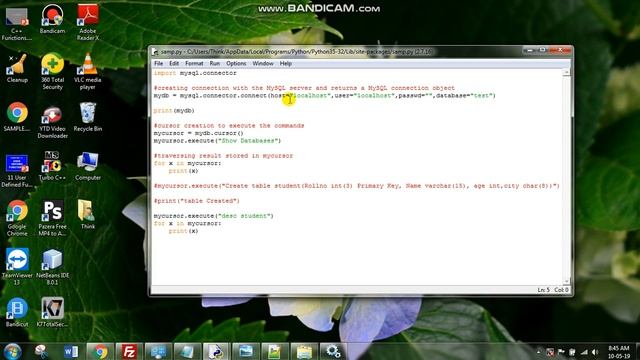Maximize the samp.py IDLE window

pyautogui.click(x=542, y=50)
